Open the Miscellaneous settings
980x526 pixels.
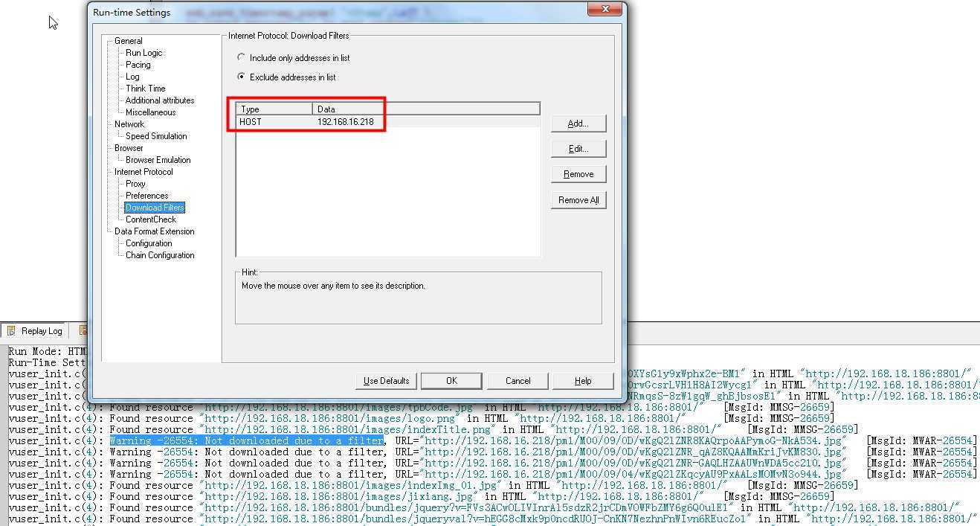point(150,112)
